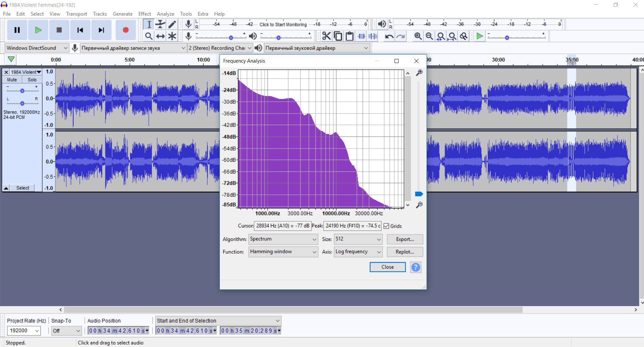Click the Zoom Toggle icon
The image size is (644, 347).
click(x=464, y=36)
